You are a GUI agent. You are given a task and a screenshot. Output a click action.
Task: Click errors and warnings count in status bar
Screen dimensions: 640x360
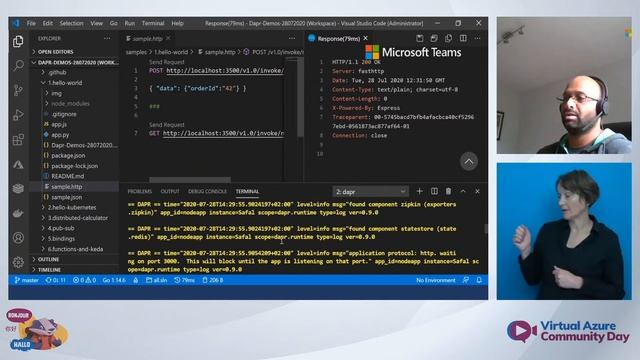coord(84,280)
